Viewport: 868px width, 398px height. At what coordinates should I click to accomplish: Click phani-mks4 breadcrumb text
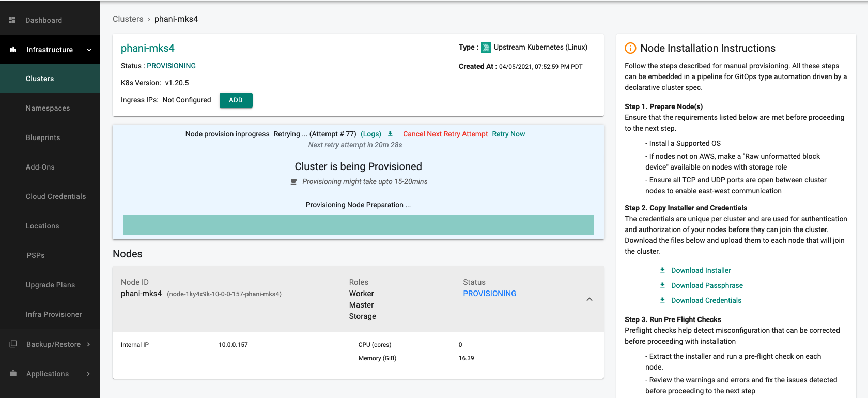176,19
